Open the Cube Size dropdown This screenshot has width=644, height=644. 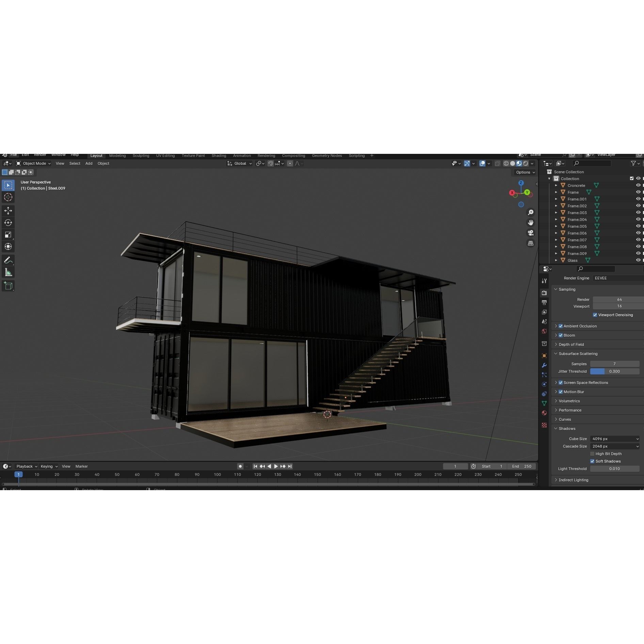(x=615, y=439)
